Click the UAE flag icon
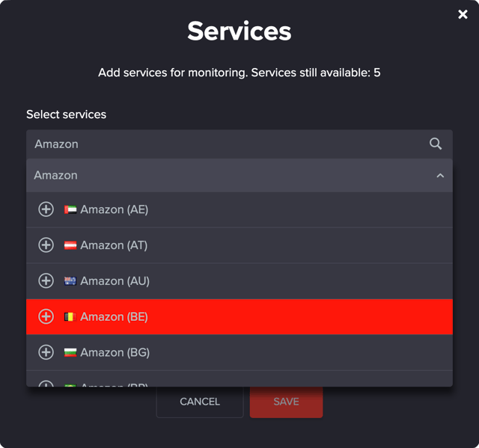 tap(70, 210)
